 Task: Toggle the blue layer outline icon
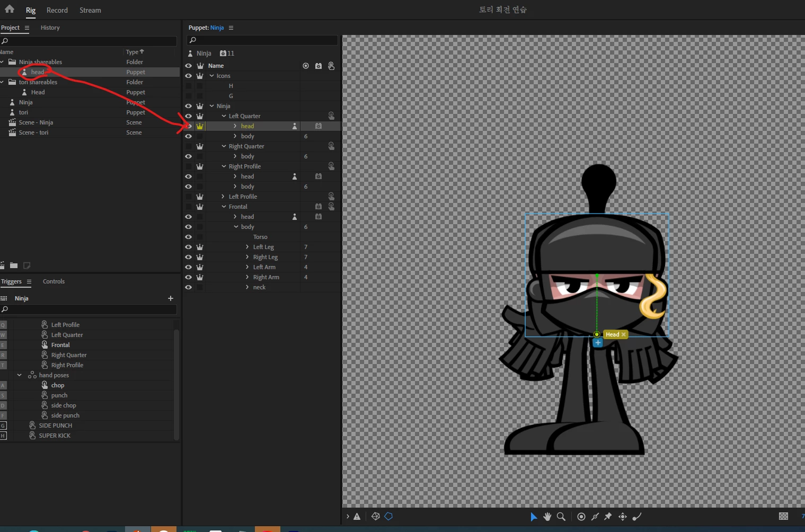pyautogui.click(x=388, y=516)
